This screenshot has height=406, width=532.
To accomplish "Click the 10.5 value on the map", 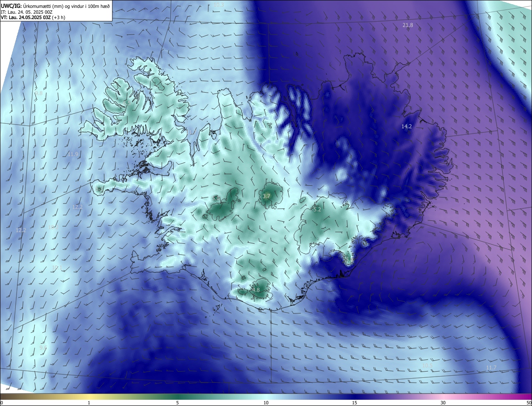I will click(427, 366).
